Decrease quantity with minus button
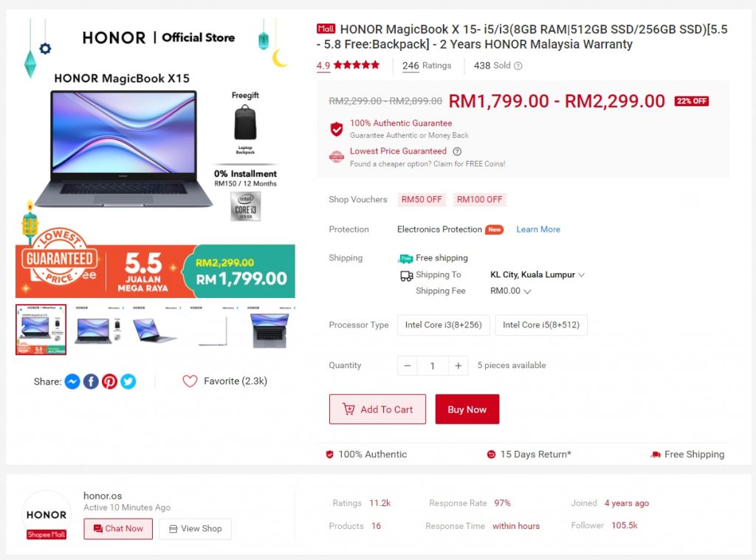 (408, 366)
